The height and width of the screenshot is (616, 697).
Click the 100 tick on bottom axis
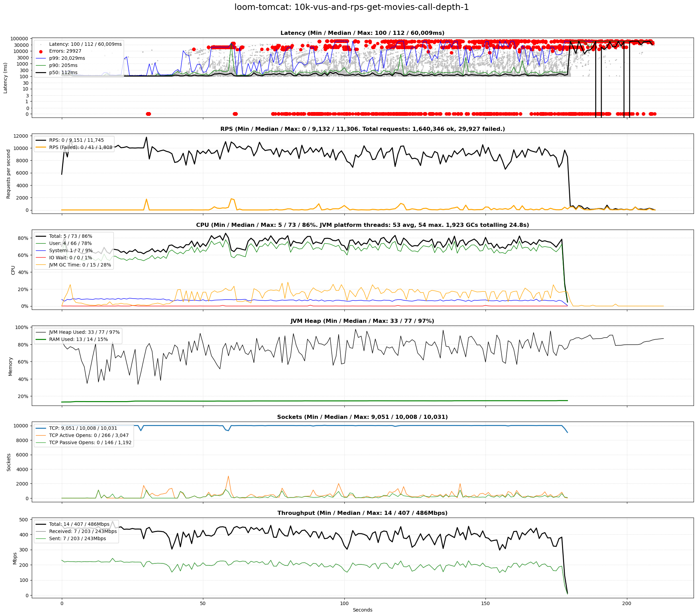point(344,604)
